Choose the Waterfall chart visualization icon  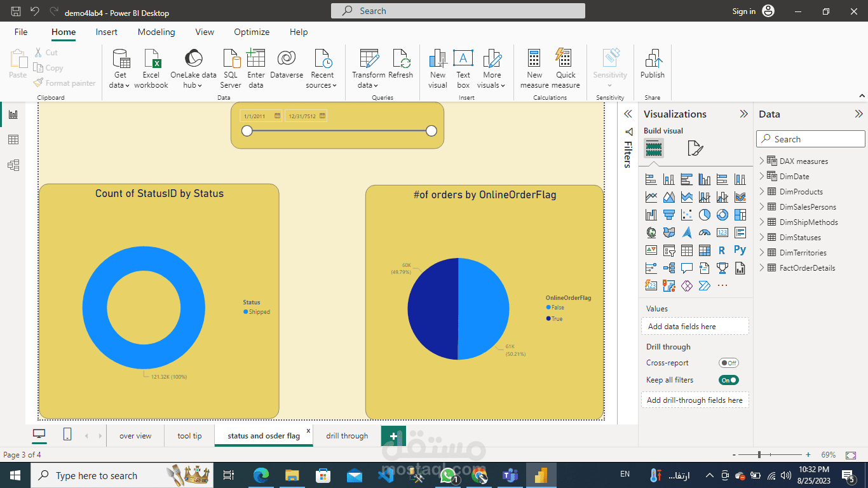pos(651,215)
